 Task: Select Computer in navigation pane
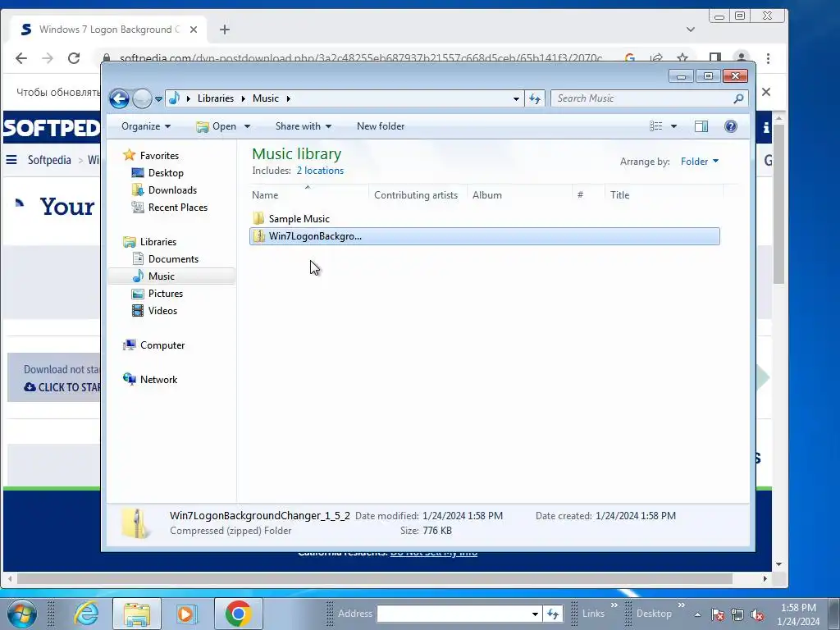(162, 345)
